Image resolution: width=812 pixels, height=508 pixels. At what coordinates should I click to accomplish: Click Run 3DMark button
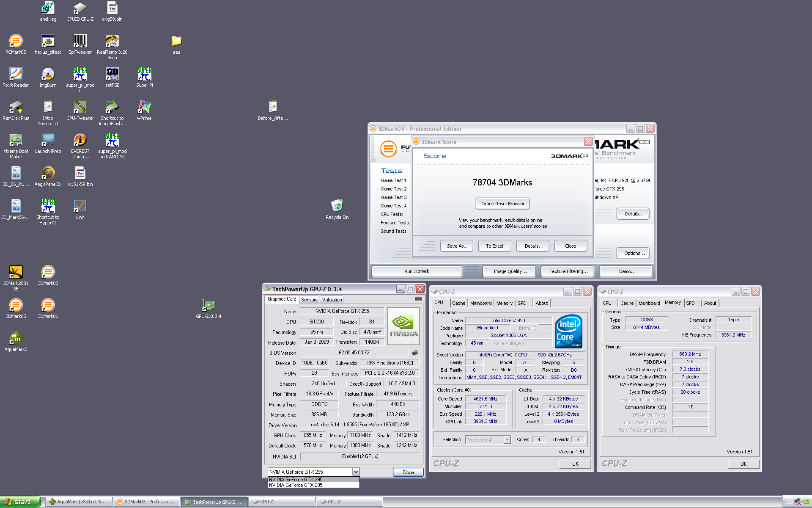417,271
